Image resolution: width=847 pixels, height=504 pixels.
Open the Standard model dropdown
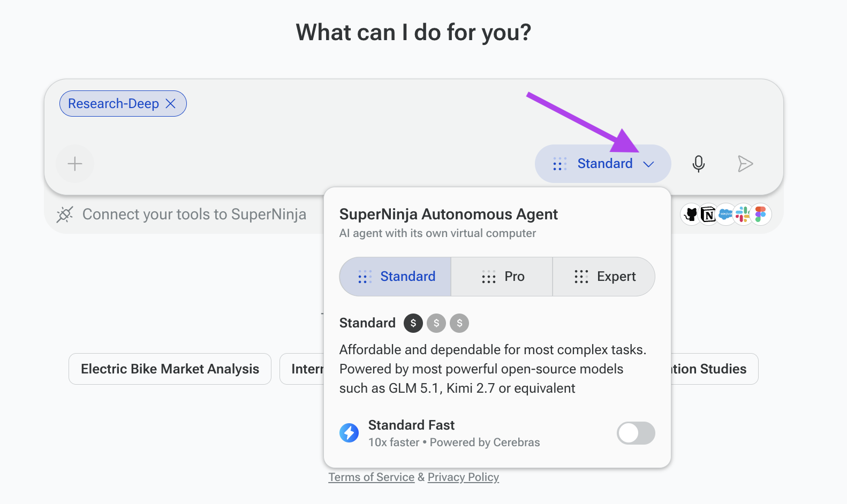pyautogui.click(x=603, y=164)
